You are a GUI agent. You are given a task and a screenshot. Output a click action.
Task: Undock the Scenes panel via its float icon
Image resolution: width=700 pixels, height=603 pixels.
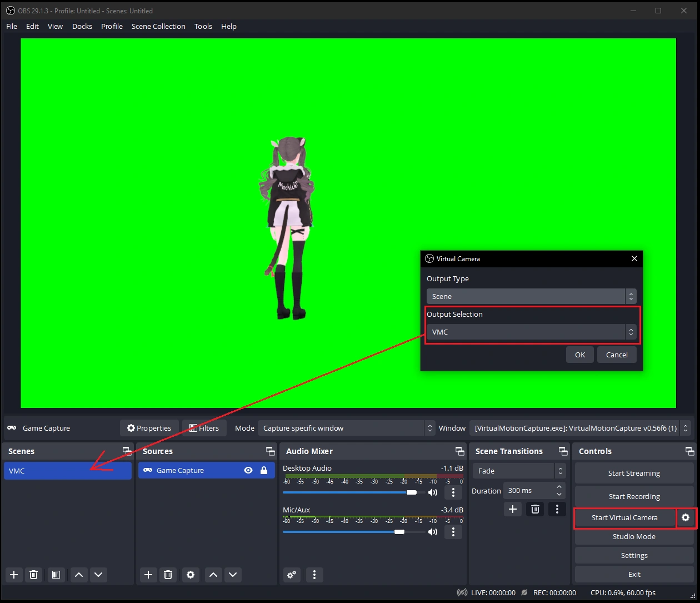pyautogui.click(x=127, y=451)
